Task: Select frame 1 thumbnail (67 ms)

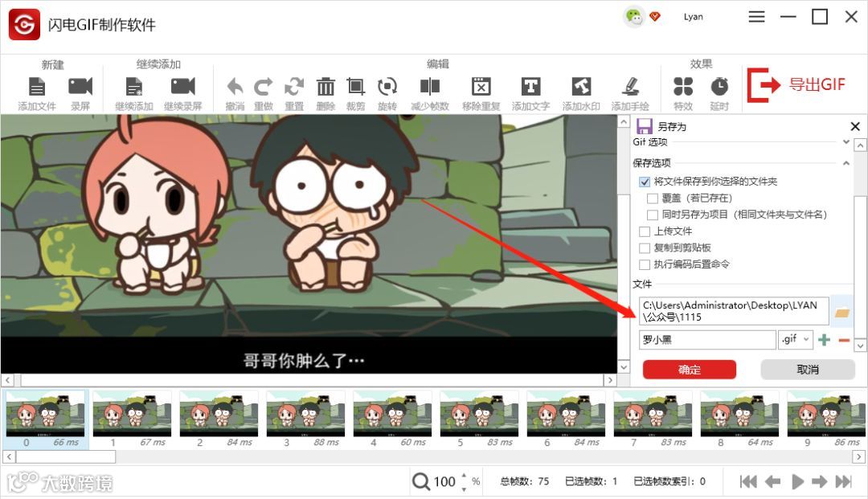Action: click(x=133, y=419)
